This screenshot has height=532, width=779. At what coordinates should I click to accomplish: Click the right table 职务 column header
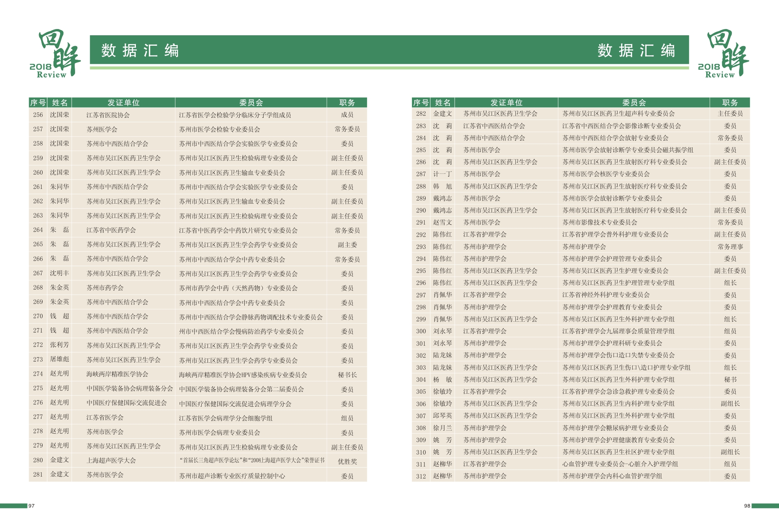tap(730, 103)
